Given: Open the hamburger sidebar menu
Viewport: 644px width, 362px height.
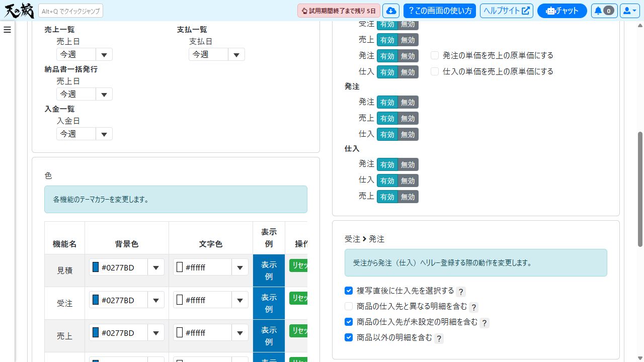Looking at the screenshot, I should pos(7,30).
